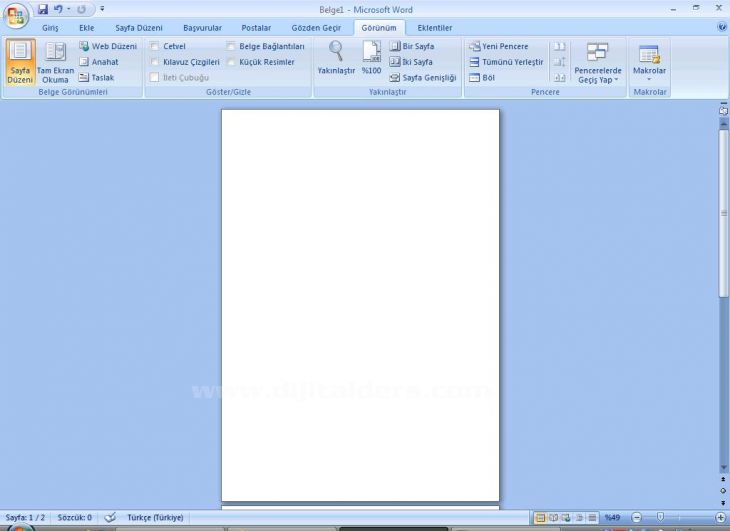Viewport: 730px width, 531px height.
Task: Click the zoom slider handle
Action: (660, 517)
